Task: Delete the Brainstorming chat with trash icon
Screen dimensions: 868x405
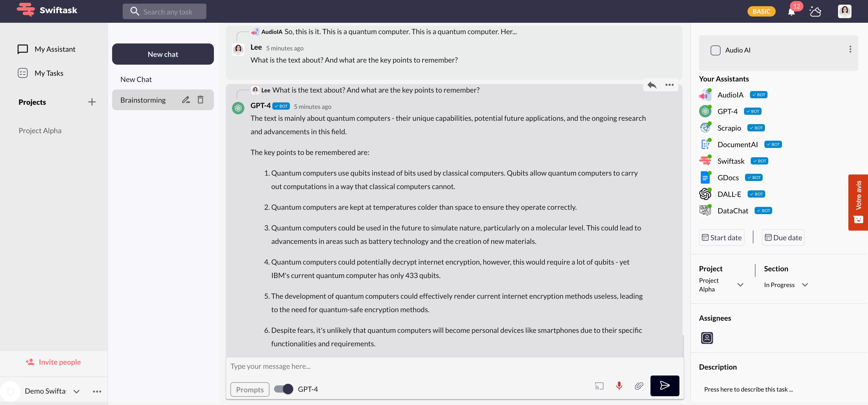Action: point(200,100)
